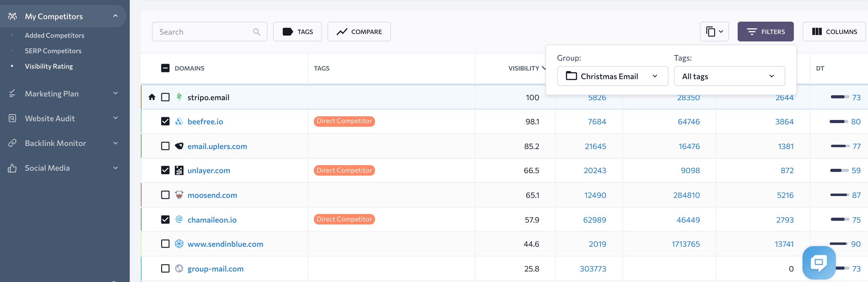Click unlayer.com Direct Competitor tag
The height and width of the screenshot is (282, 868).
coord(344,170)
